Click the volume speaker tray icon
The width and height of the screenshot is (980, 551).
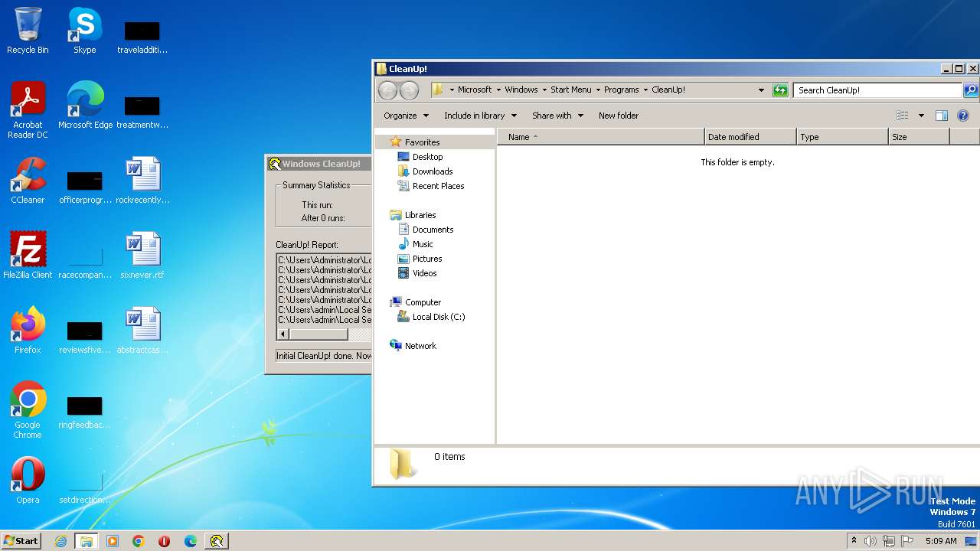coord(871,541)
